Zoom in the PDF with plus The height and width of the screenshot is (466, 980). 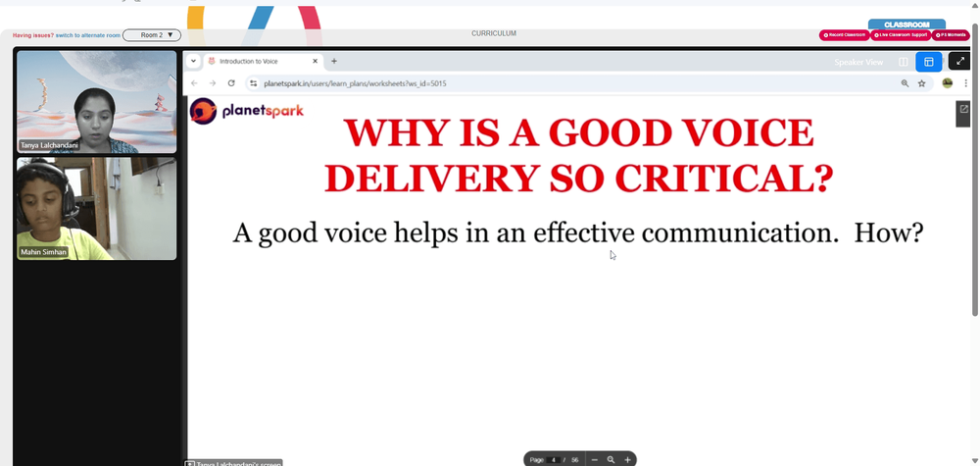pos(627,460)
